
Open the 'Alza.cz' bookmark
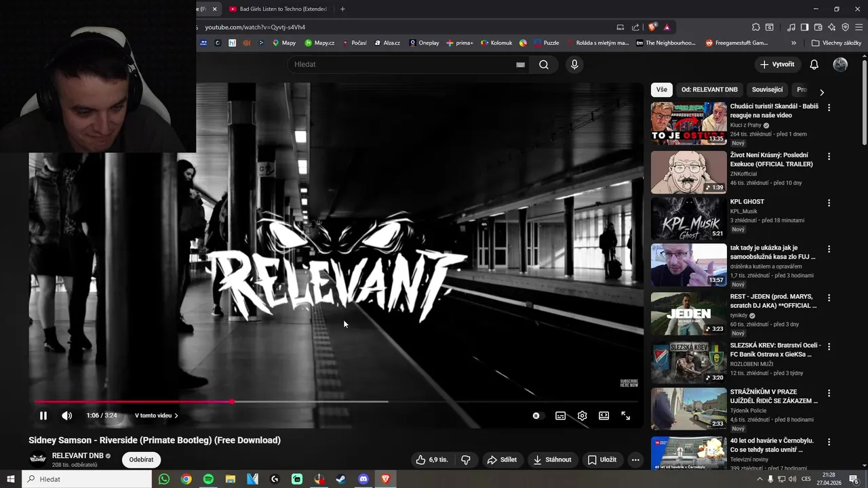point(387,43)
